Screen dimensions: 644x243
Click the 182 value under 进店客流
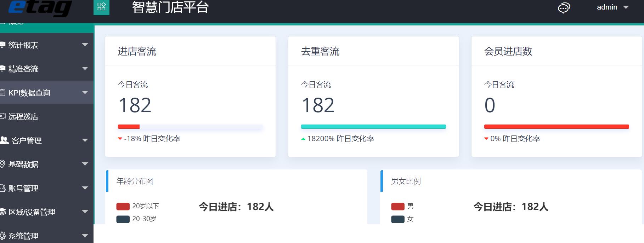pos(135,105)
